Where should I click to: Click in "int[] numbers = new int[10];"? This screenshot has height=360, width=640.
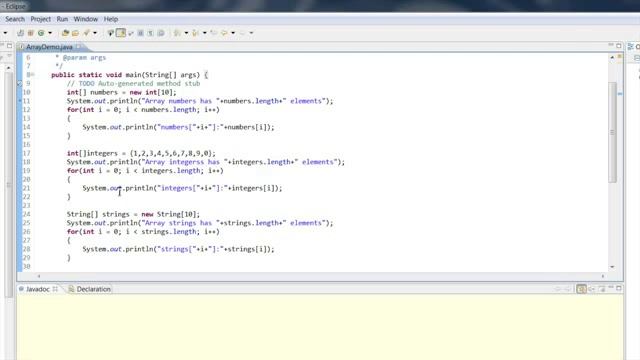tap(122, 92)
